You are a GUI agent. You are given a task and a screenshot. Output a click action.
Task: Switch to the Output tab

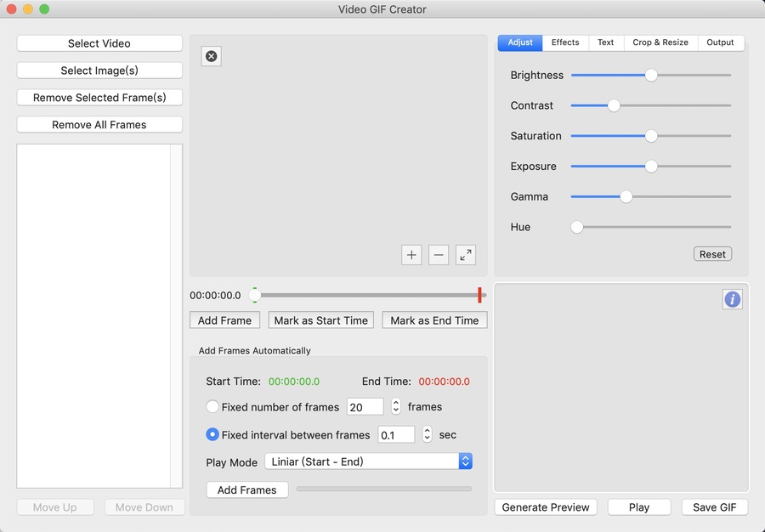coord(720,42)
